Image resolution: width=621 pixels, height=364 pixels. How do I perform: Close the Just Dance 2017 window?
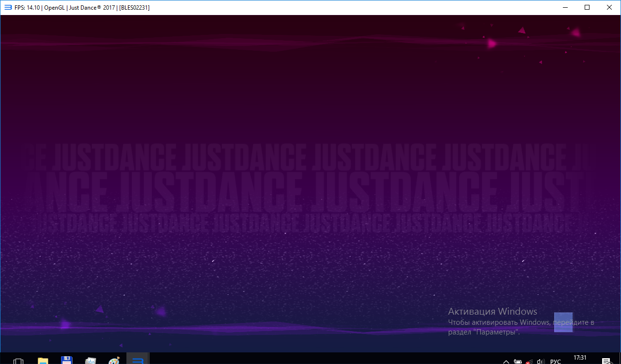609,7
